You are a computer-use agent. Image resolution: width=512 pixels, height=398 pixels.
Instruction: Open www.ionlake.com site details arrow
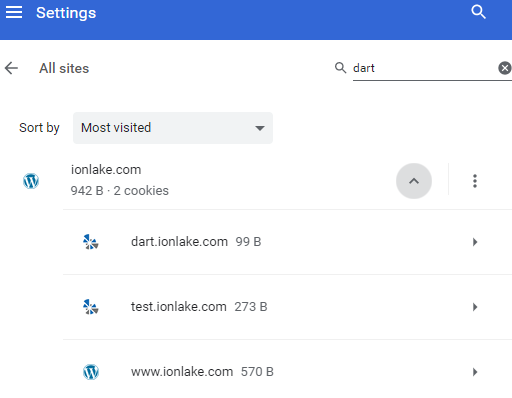coord(475,372)
